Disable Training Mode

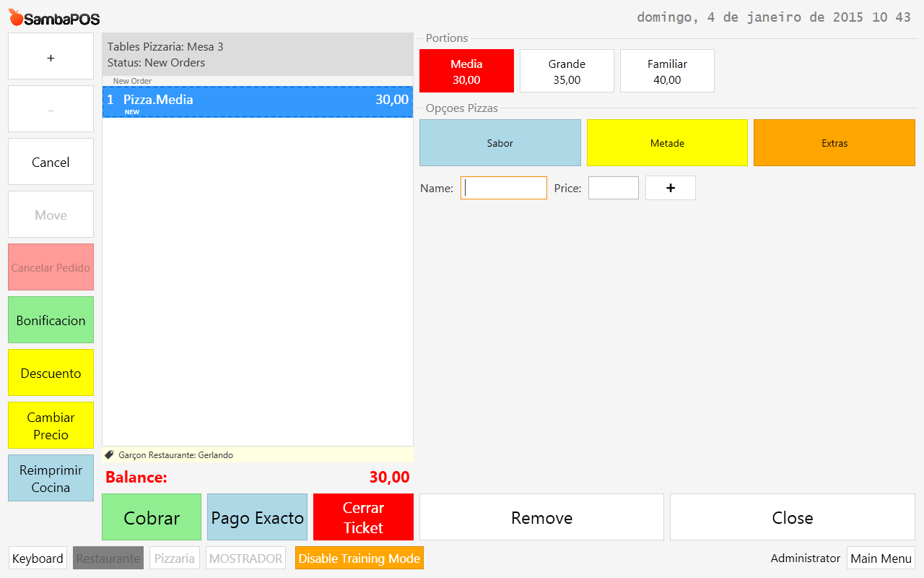[359, 558]
